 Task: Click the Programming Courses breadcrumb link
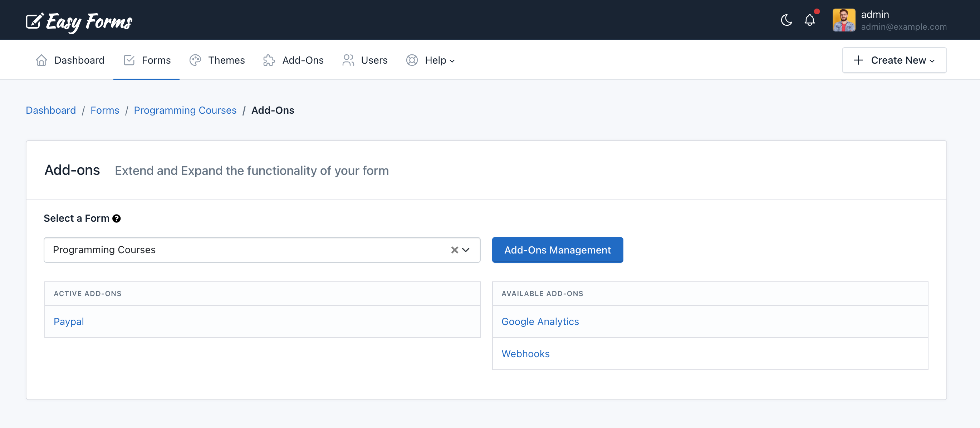(185, 110)
